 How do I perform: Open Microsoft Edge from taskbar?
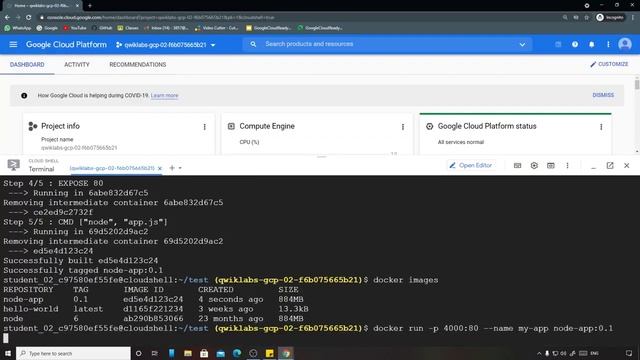coord(237,353)
